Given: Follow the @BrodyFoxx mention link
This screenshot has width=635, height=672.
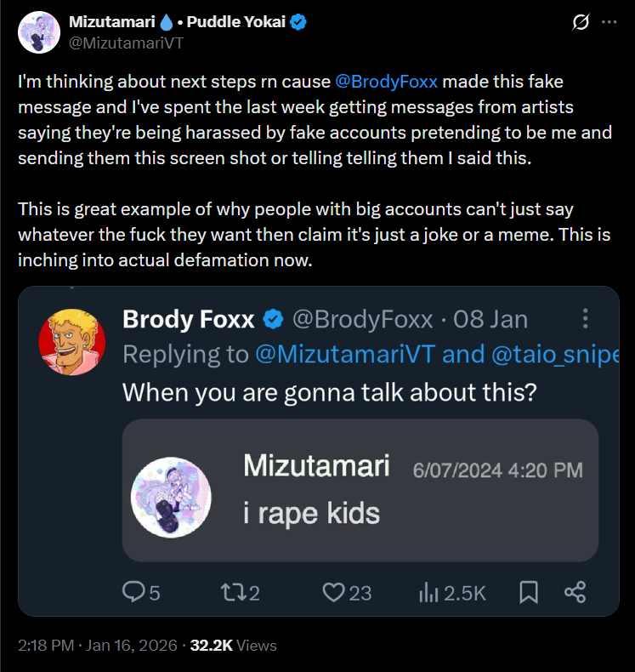Looking at the screenshot, I should [x=386, y=82].
